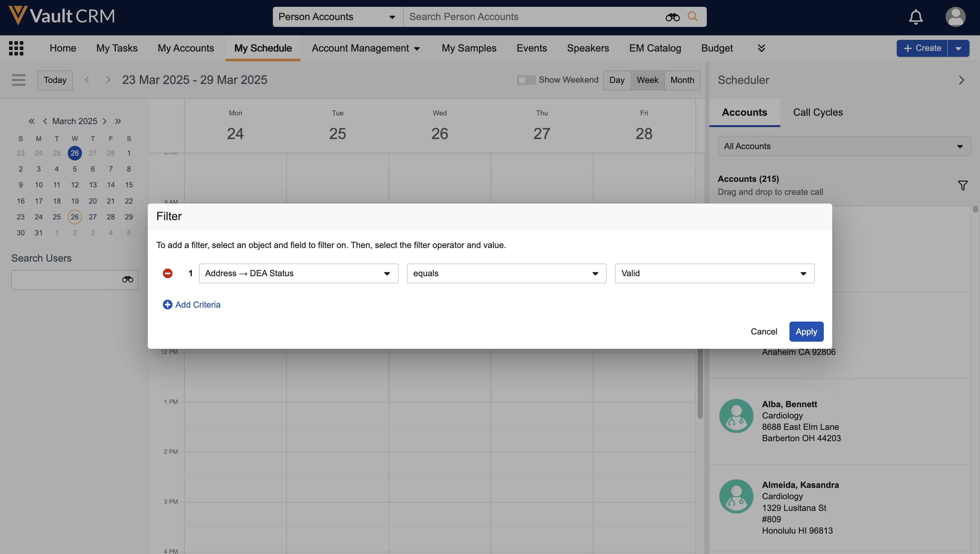The height and width of the screenshot is (554, 980).
Task: Click the orange search magnifier icon
Action: pos(693,17)
